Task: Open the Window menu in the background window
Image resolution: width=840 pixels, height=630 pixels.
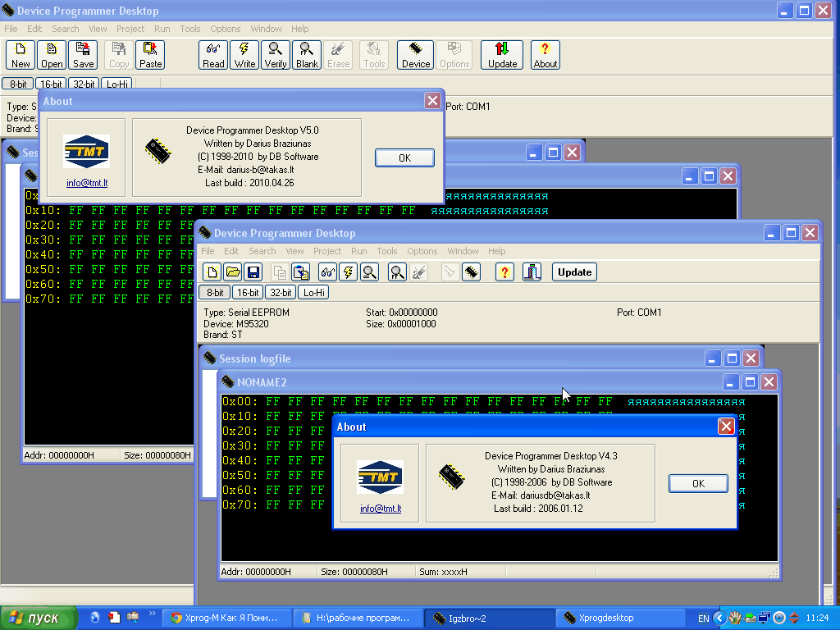Action: pos(266,29)
